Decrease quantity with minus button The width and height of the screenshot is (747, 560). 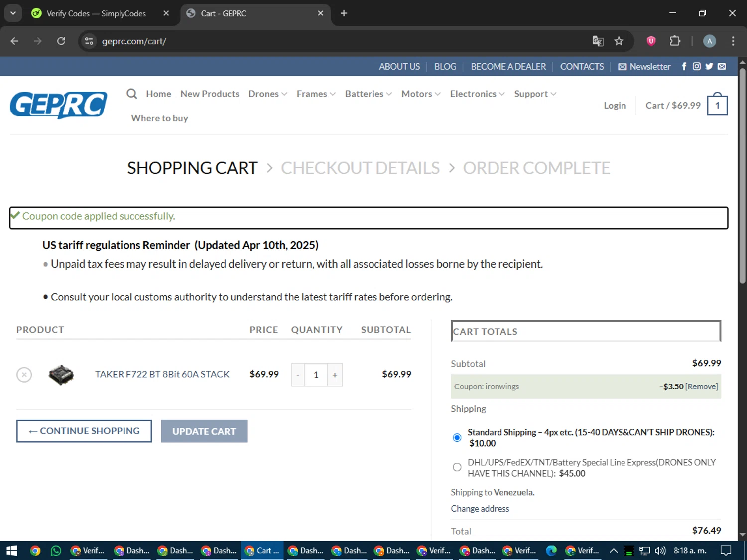298,375
